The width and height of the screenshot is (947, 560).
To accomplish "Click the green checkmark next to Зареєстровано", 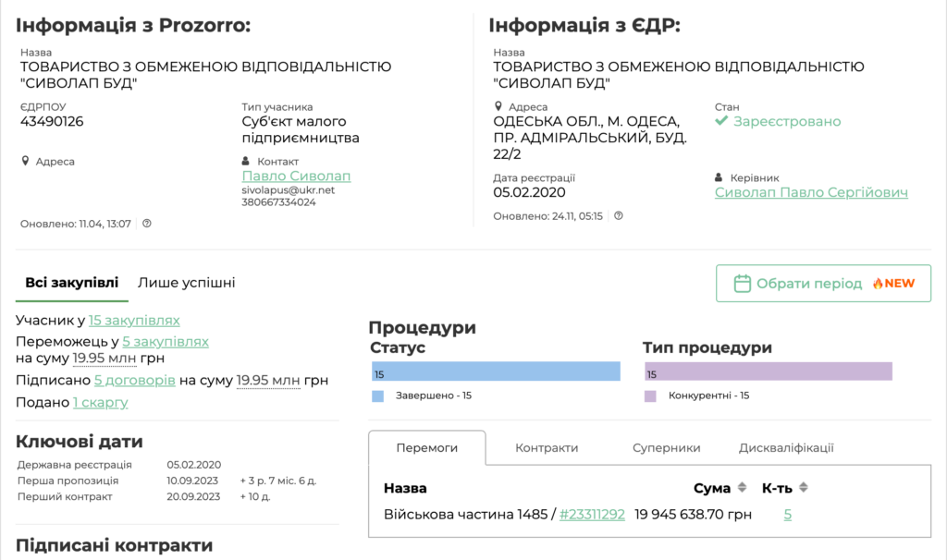I will click(x=722, y=122).
